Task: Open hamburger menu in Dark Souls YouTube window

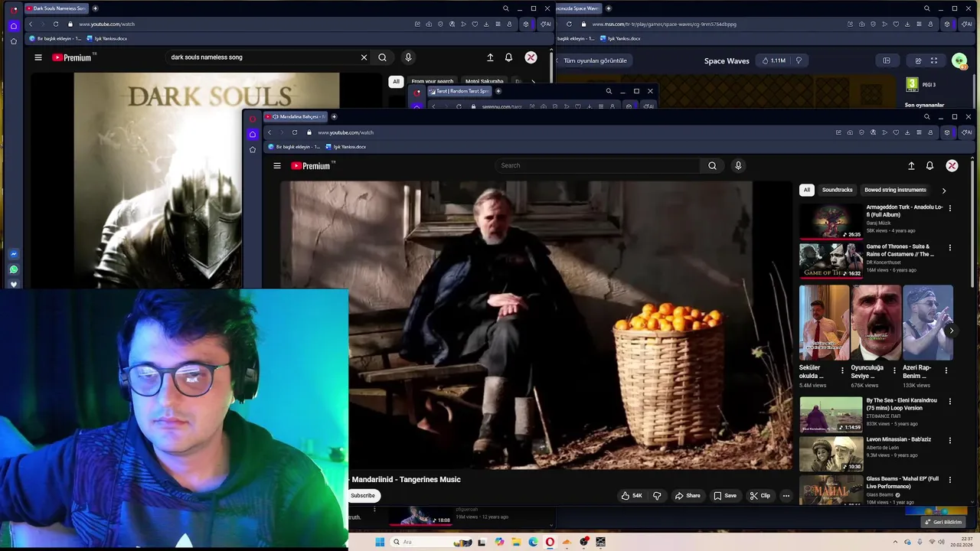Action: (x=38, y=57)
